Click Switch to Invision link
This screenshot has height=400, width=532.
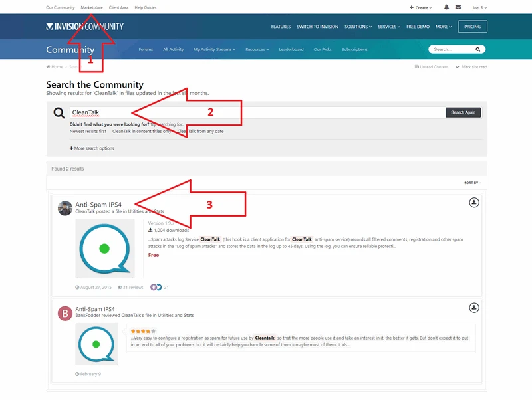coord(318,27)
